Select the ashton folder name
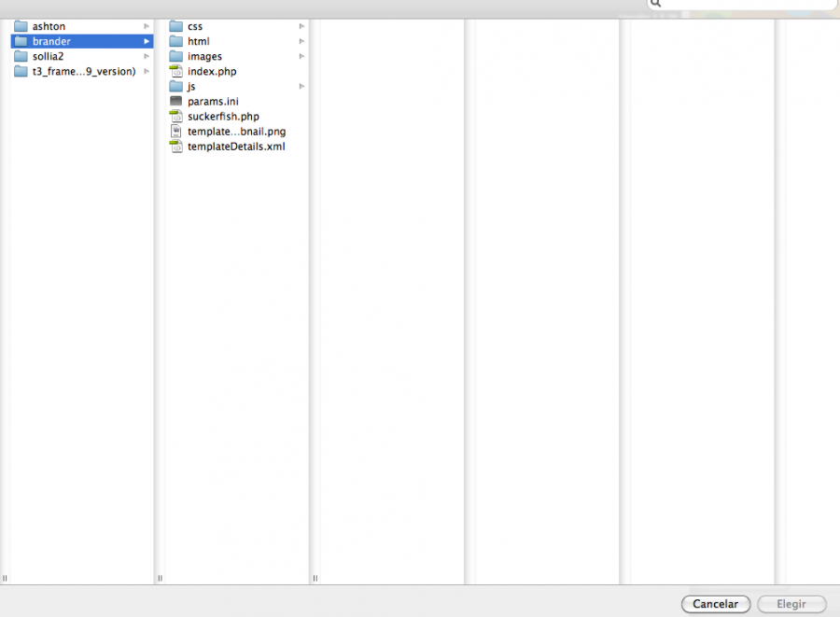 [49, 26]
